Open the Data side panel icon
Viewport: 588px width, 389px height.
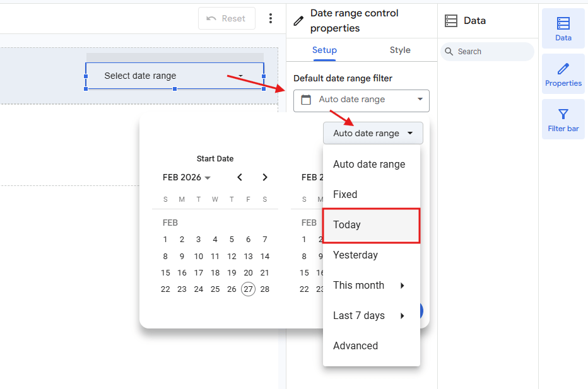tap(563, 28)
